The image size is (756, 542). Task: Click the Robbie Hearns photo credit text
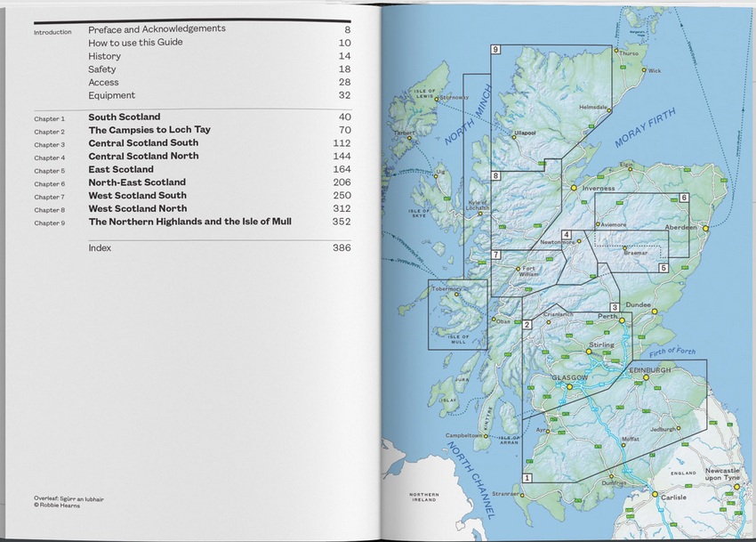point(59,505)
